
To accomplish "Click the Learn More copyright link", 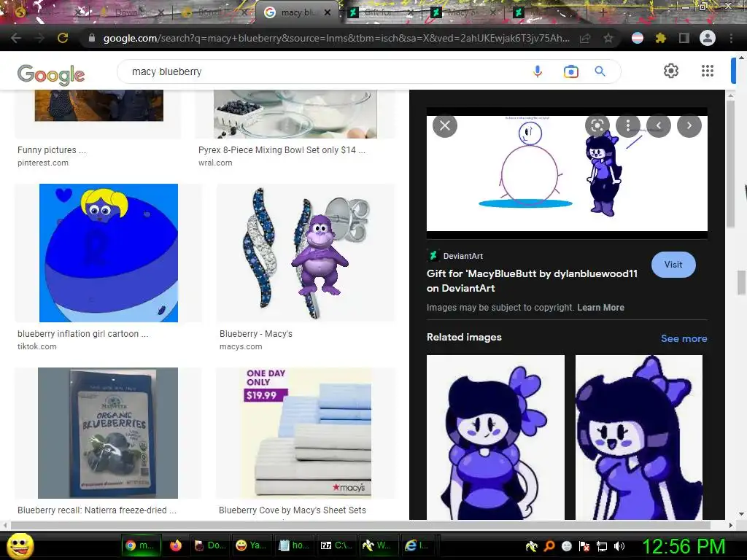I will [x=600, y=308].
